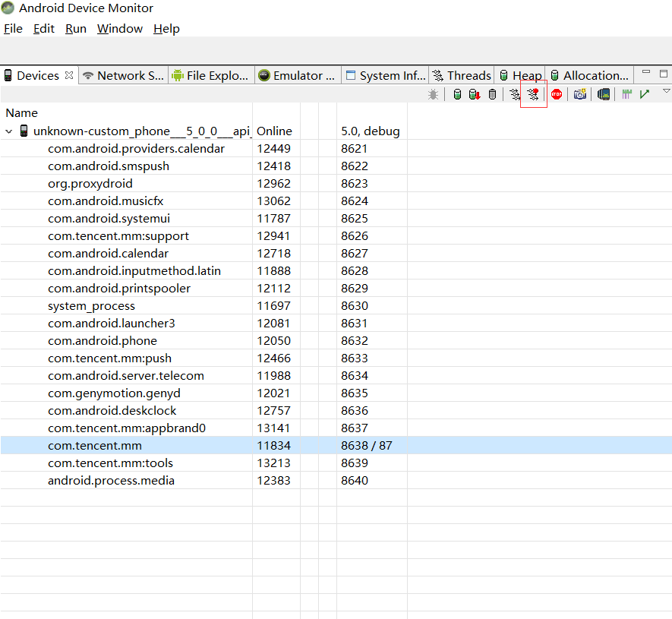Click the red Stop Process icon
The width and height of the screenshot is (672, 619).
point(557,94)
